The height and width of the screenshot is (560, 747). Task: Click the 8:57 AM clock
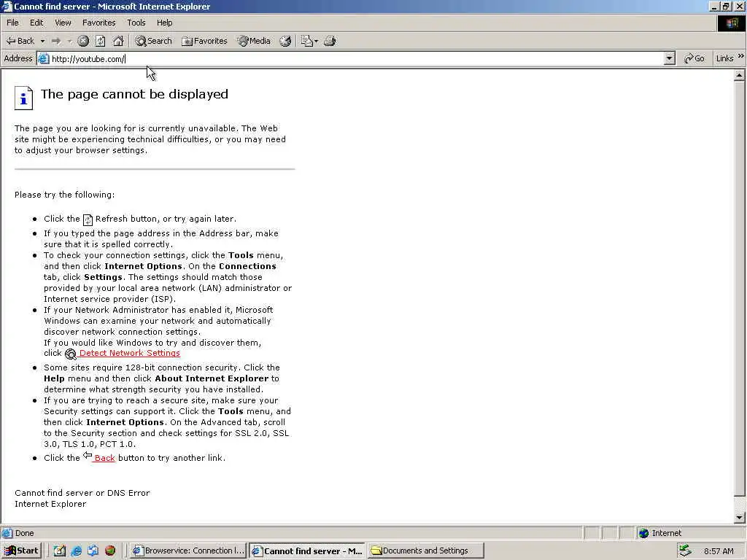coord(719,551)
